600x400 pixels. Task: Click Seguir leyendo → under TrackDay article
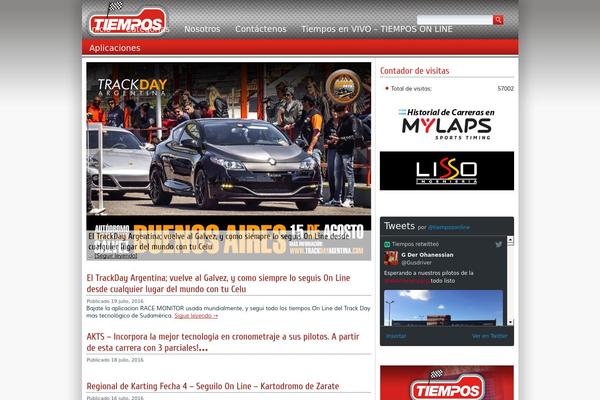pos(196,316)
